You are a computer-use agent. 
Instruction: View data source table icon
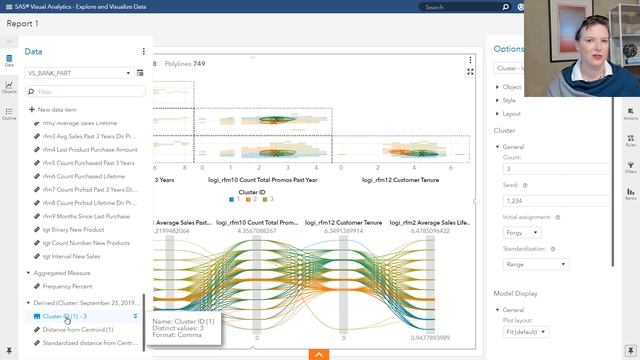(140, 73)
